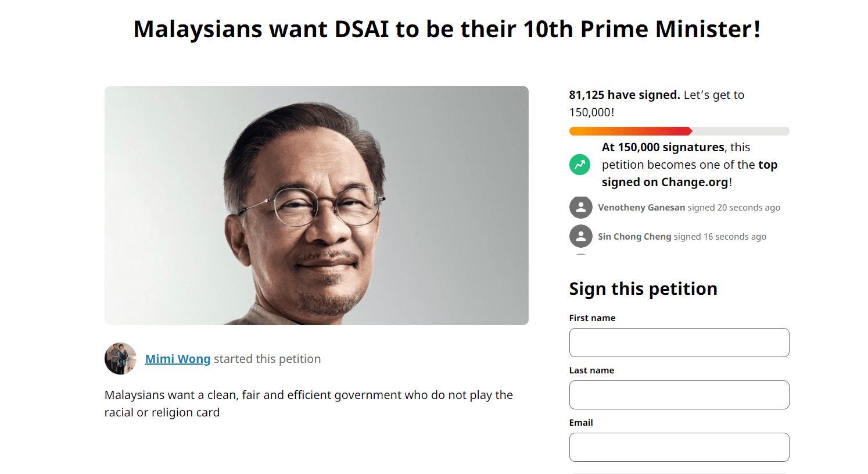This screenshot has width=868, height=474.
Task: Click Mimi Wong's profile picture
Action: pos(120,359)
